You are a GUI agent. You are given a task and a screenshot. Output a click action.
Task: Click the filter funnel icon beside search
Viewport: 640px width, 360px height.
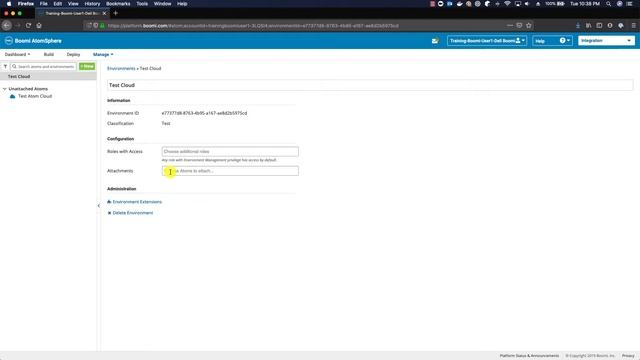tap(5, 67)
